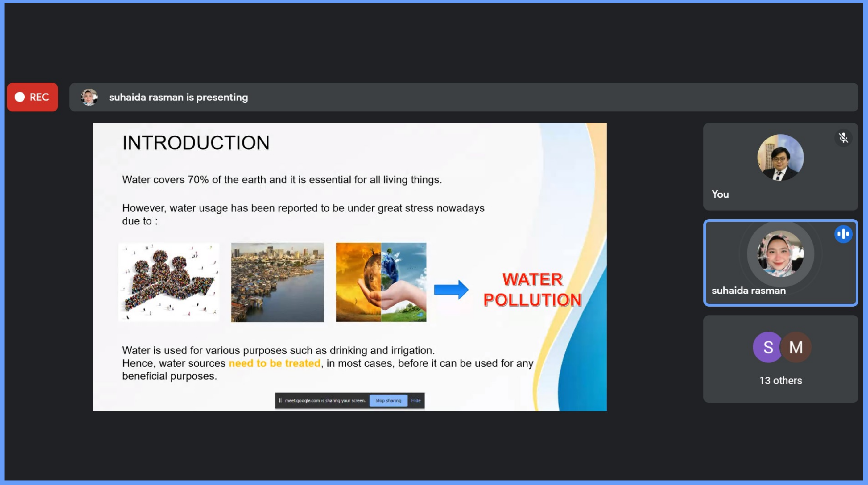Click the INTRODUCTION slide heading
This screenshot has height=485, width=868.
point(196,143)
